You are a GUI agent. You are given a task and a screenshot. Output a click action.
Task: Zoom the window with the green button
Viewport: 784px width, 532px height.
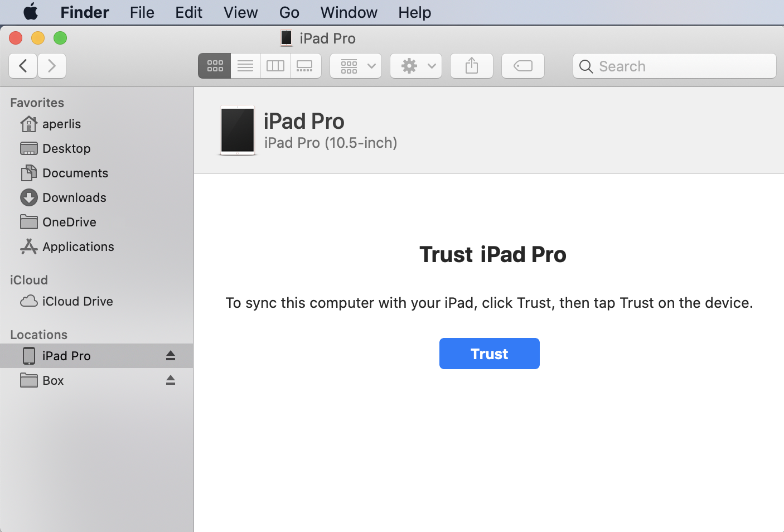click(x=60, y=38)
